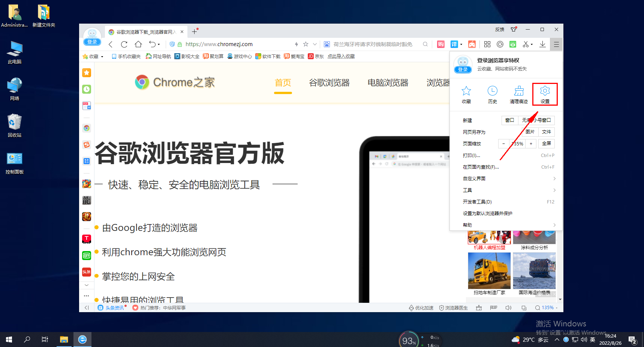This screenshot has width=644, height=347.
Task: Open sidebar PDF converter icon
Action: 87,106
